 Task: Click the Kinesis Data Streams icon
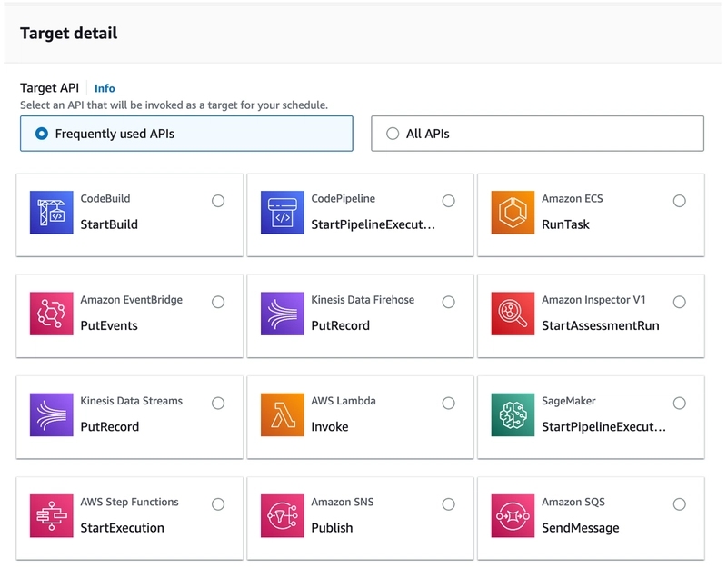(52, 414)
